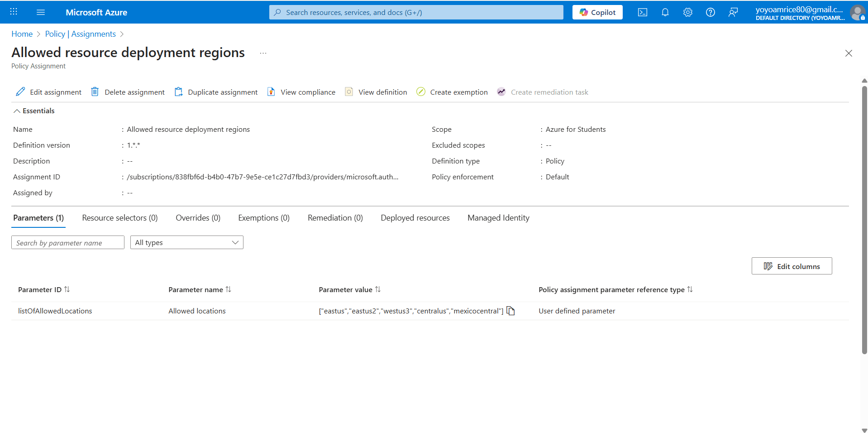Click the Duplicate assignment clipboard icon

point(178,92)
